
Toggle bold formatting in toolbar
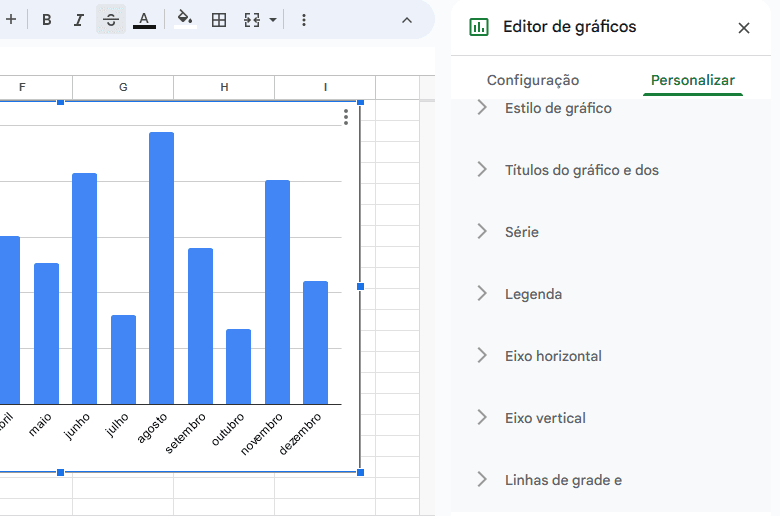point(46,20)
